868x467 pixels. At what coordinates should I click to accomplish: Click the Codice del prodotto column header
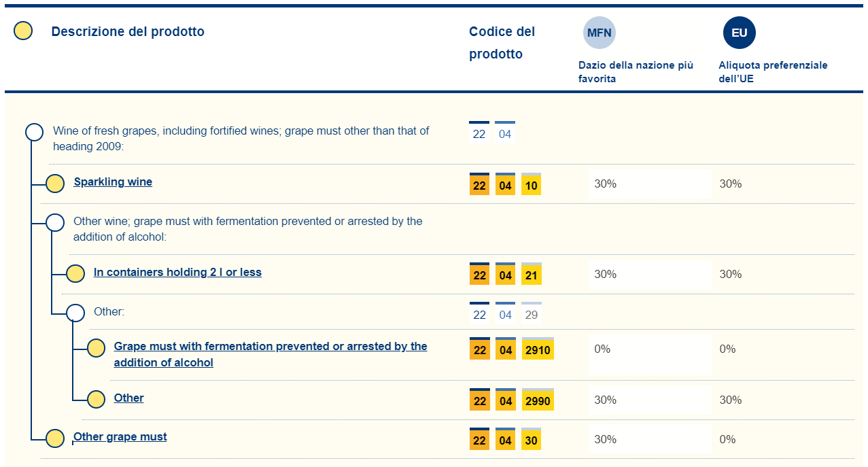click(x=502, y=43)
